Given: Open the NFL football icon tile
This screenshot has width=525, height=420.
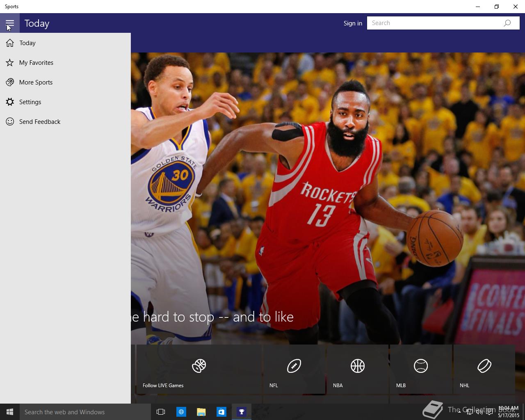Looking at the screenshot, I should (x=294, y=365).
